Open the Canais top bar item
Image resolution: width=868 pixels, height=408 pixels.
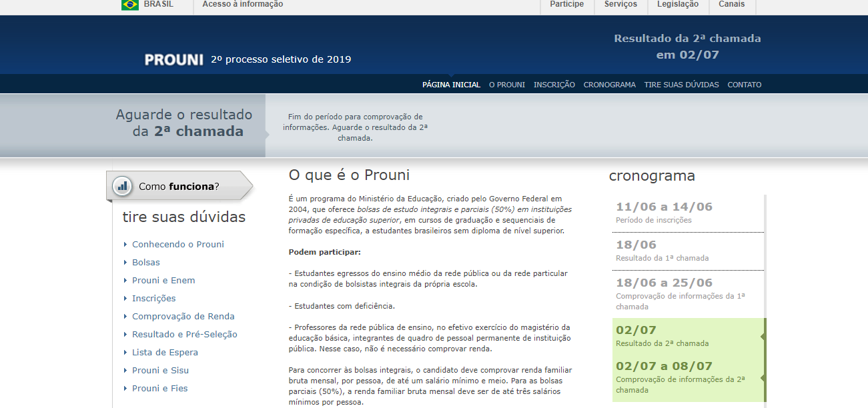coord(732,4)
